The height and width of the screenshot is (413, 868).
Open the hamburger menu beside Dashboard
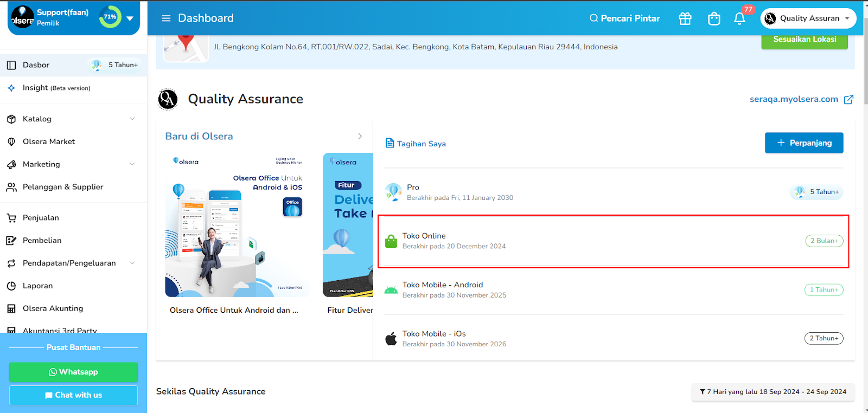(166, 18)
